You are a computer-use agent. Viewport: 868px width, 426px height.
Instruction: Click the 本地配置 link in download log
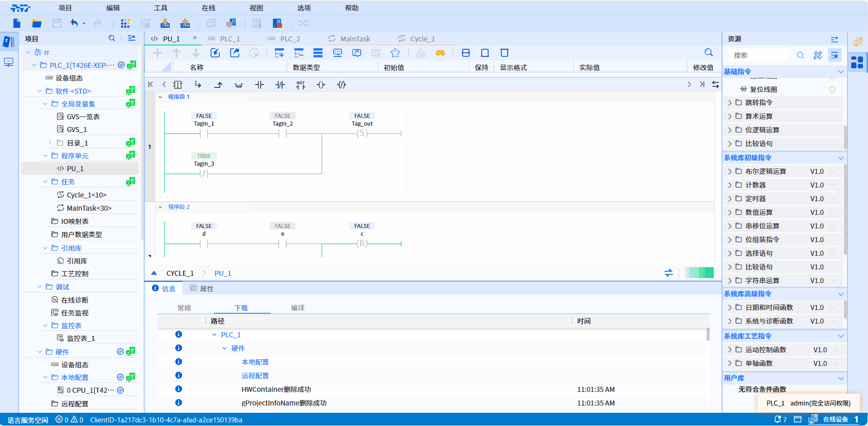(255, 362)
